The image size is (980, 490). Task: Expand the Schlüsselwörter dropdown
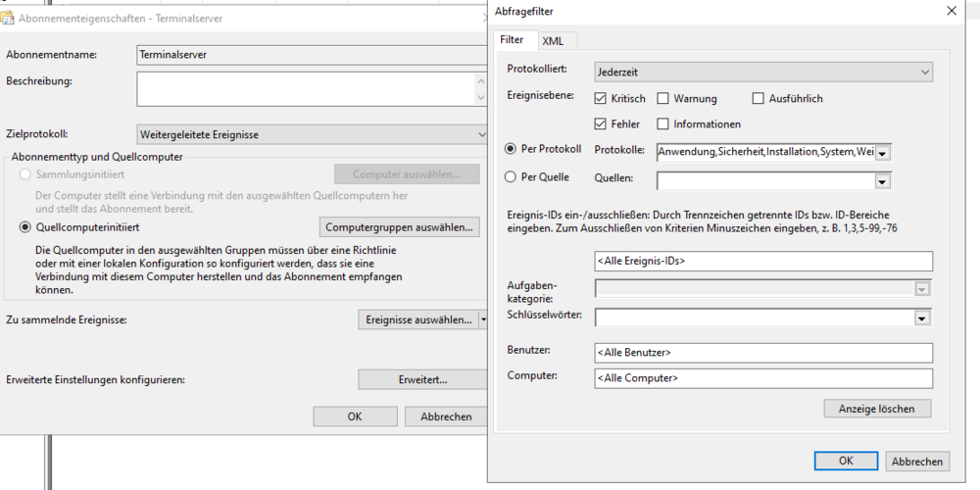click(921, 318)
